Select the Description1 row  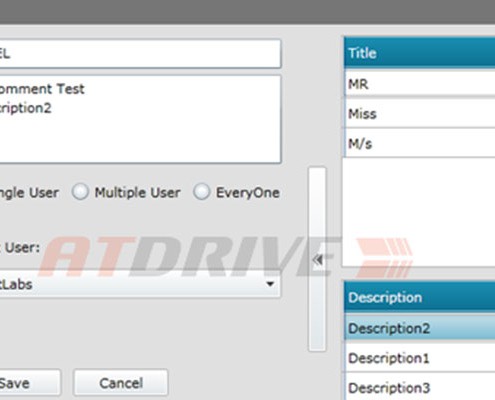[420, 358]
